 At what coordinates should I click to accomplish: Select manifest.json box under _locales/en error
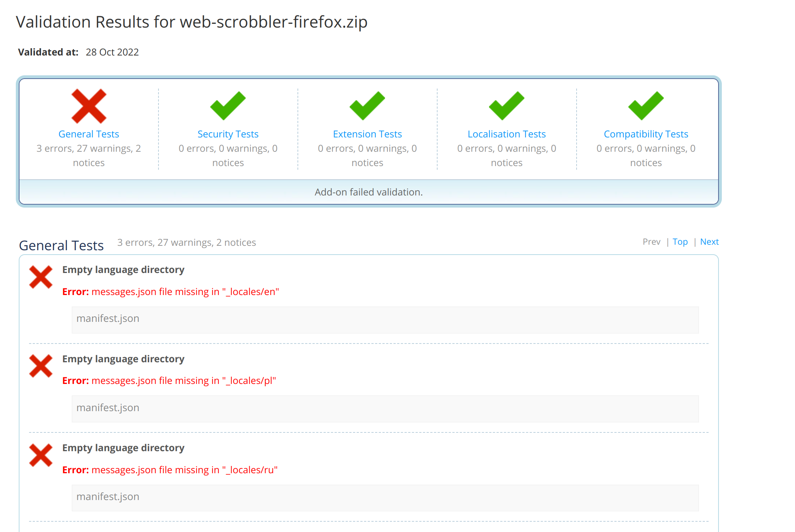pos(385,320)
